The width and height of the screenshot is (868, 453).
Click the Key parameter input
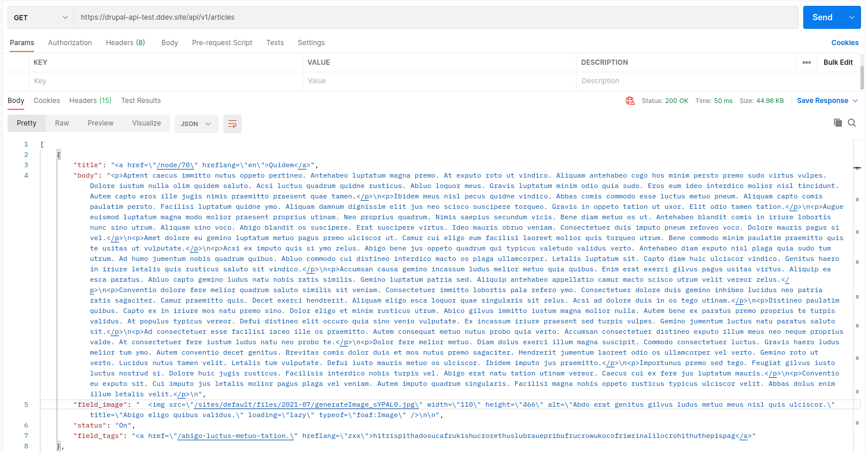pos(165,81)
